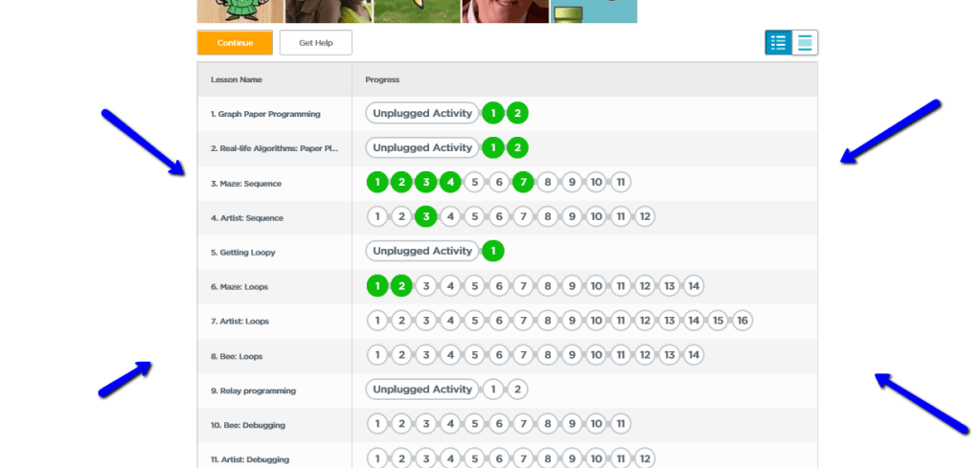This screenshot has height=468, width=980.
Task: Switch to the detailed list view icon
Action: (778, 42)
